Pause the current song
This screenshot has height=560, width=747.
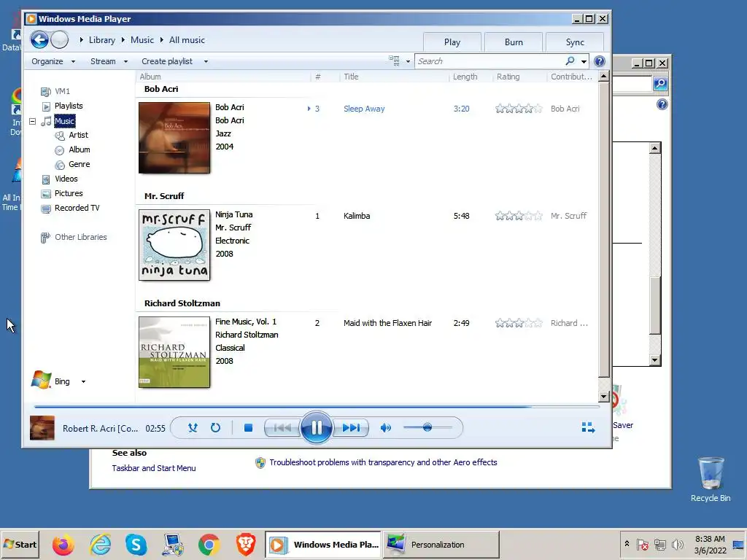tap(317, 427)
